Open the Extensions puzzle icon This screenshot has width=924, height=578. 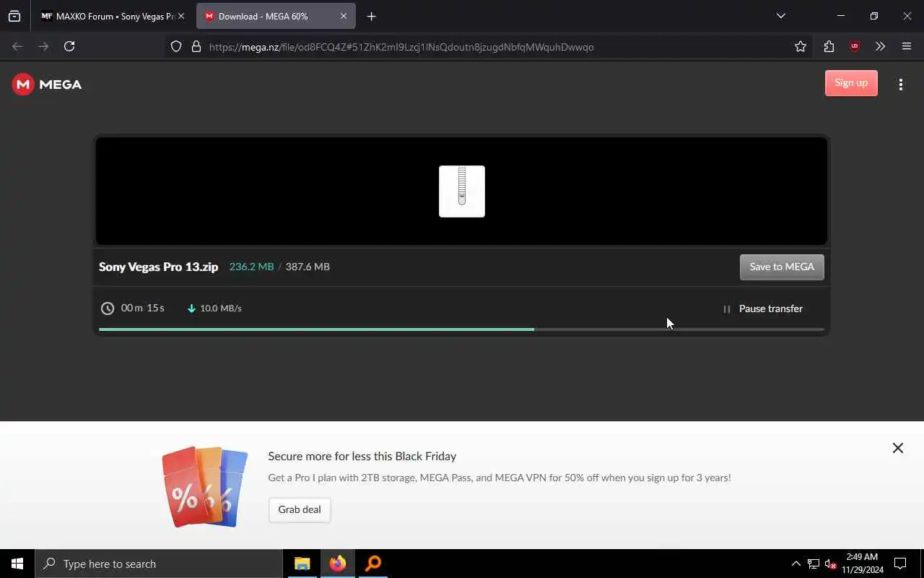coord(829,46)
